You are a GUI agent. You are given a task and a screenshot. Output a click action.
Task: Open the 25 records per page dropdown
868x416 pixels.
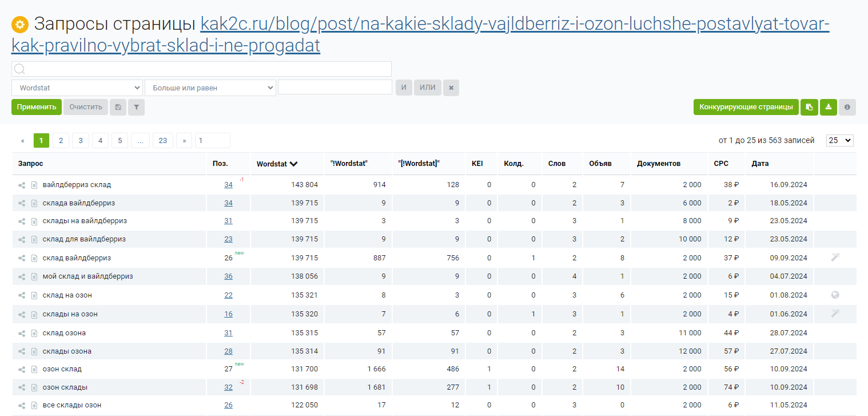[x=839, y=140]
